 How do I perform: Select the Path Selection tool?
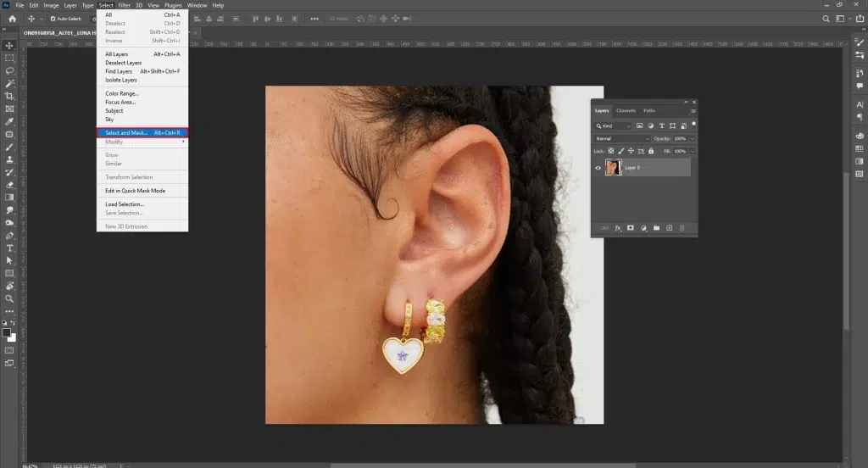9,261
